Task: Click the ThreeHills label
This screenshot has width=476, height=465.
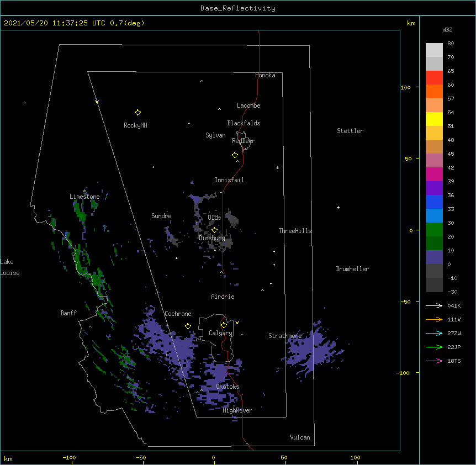Action: 295,231
